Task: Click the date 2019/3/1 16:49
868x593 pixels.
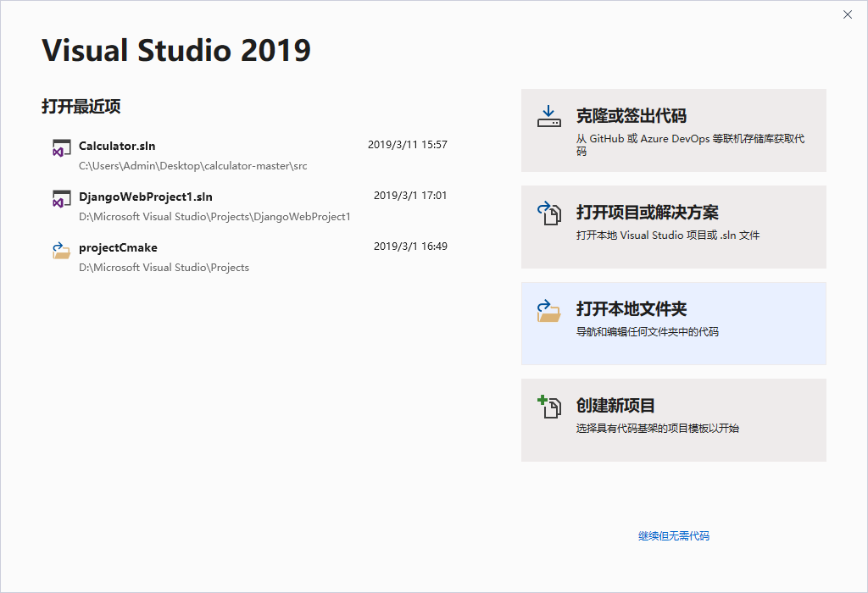Action: pyautogui.click(x=411, y=247)
